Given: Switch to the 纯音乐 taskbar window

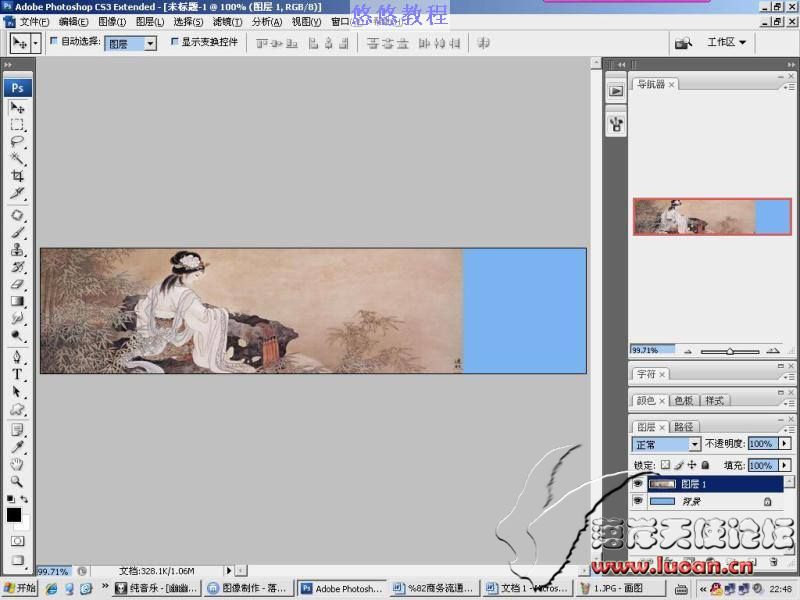Looking at the screenshot, I should click(x=157, y=589).
